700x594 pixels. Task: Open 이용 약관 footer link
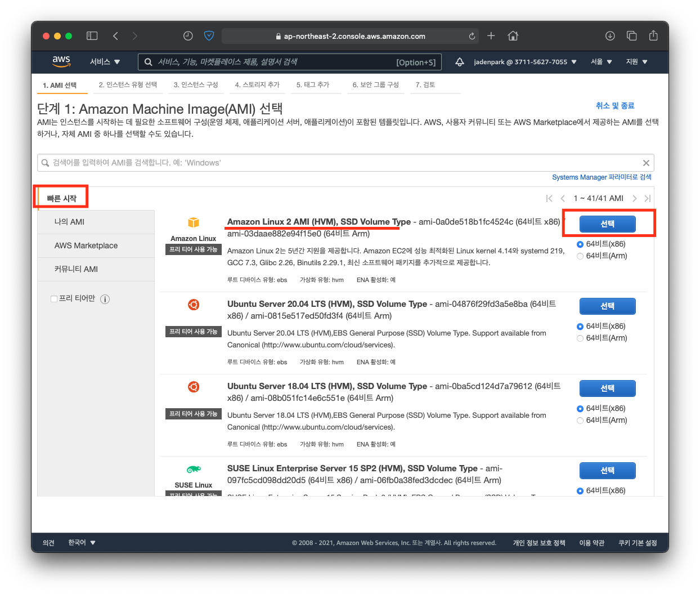[592, 543]
